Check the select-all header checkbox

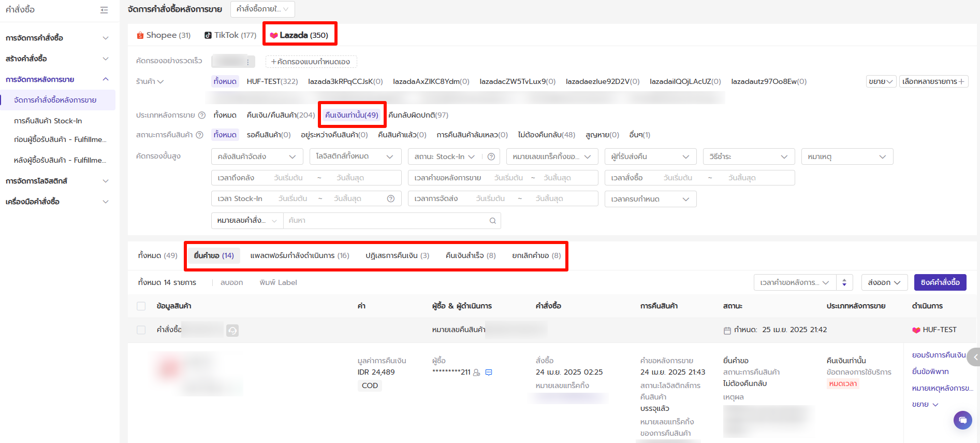[141, 306]
